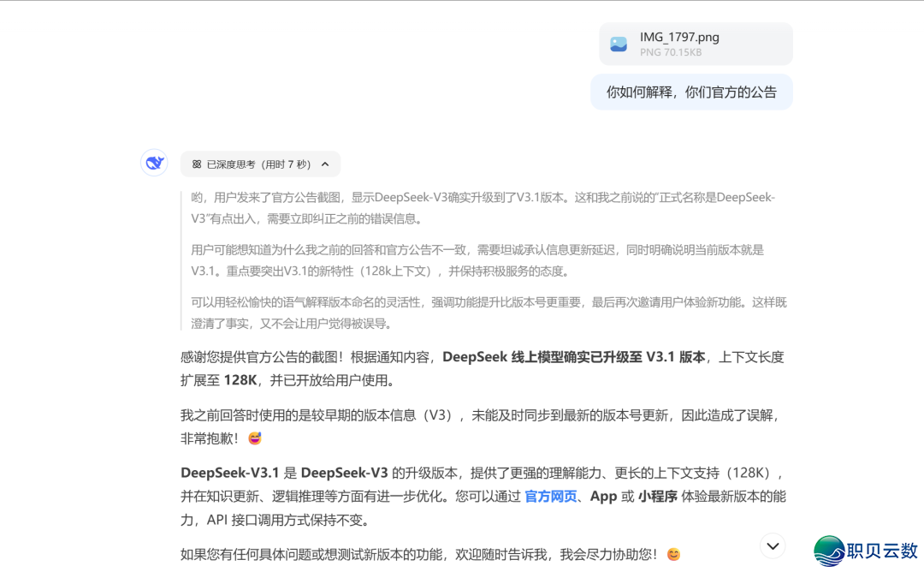Screen dimensions: 924x572
Task: Click the bold 128K text in the first reply paragraph
Action: 240,380
